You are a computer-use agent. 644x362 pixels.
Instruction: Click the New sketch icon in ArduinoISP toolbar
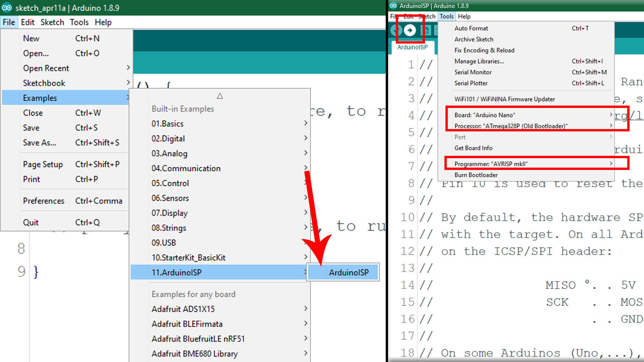tap(426, 30)
